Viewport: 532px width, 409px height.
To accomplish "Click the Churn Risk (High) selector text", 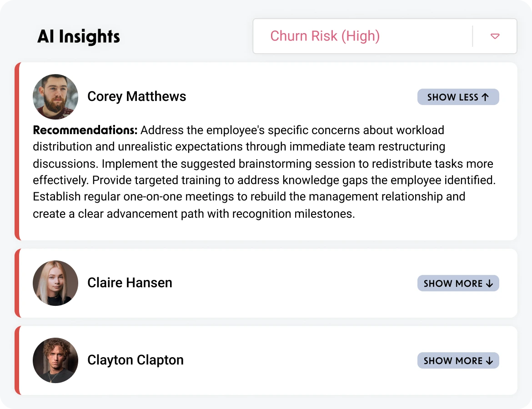I will pos(325,36).
